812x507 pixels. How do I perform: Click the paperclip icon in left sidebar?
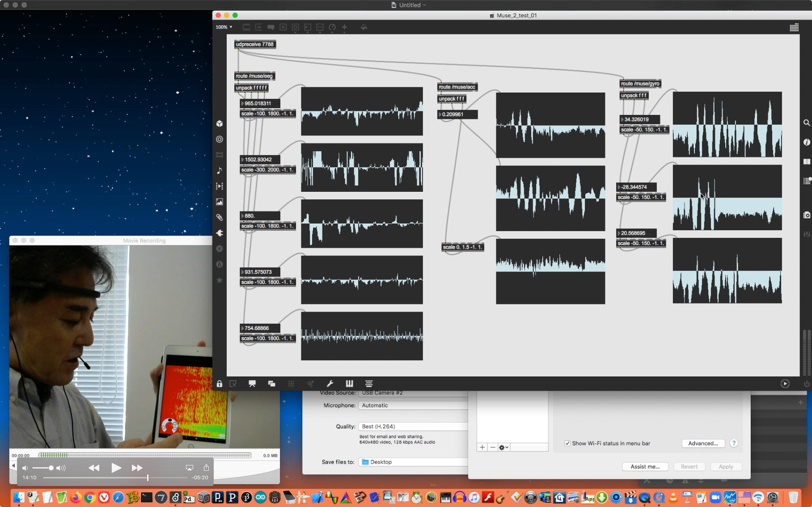[x=220, y=218]
